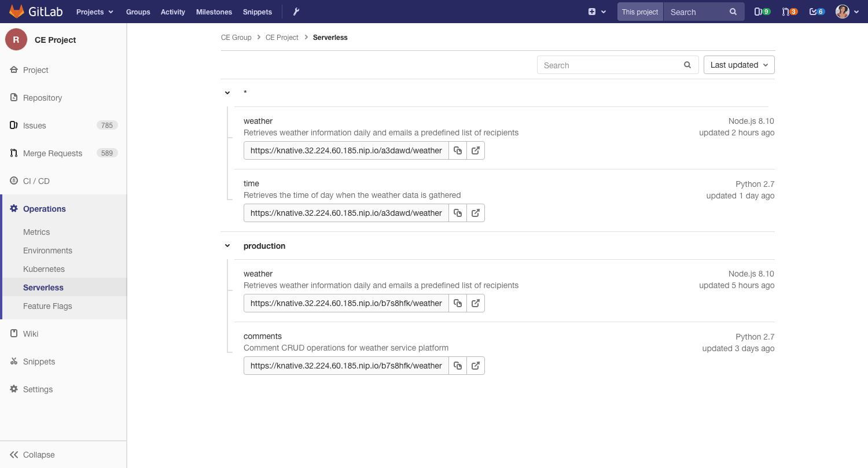Open the todos checkmark icon in the navbar
868x468 pixels.
pyautogui.click(x=815, y=11)
